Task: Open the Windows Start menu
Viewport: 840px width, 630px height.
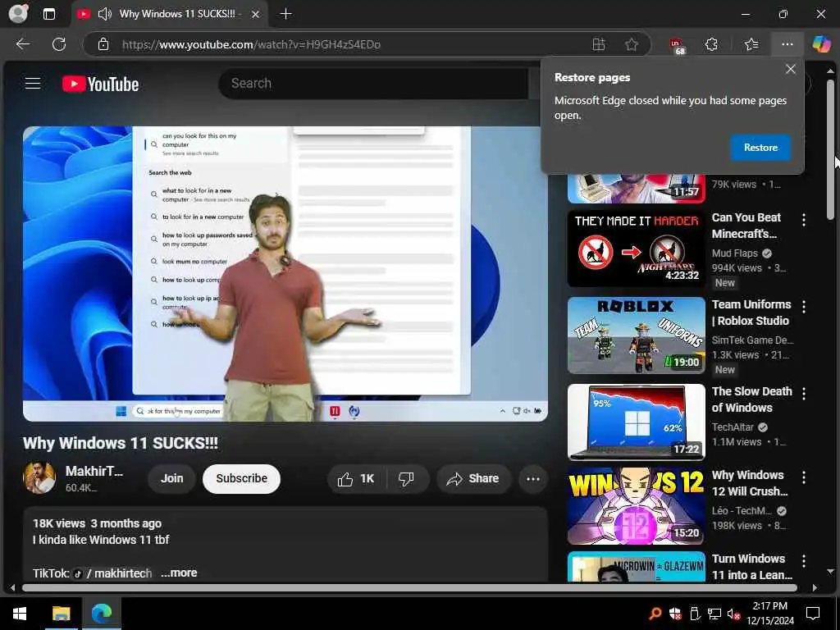Action: tap(20, 614)
